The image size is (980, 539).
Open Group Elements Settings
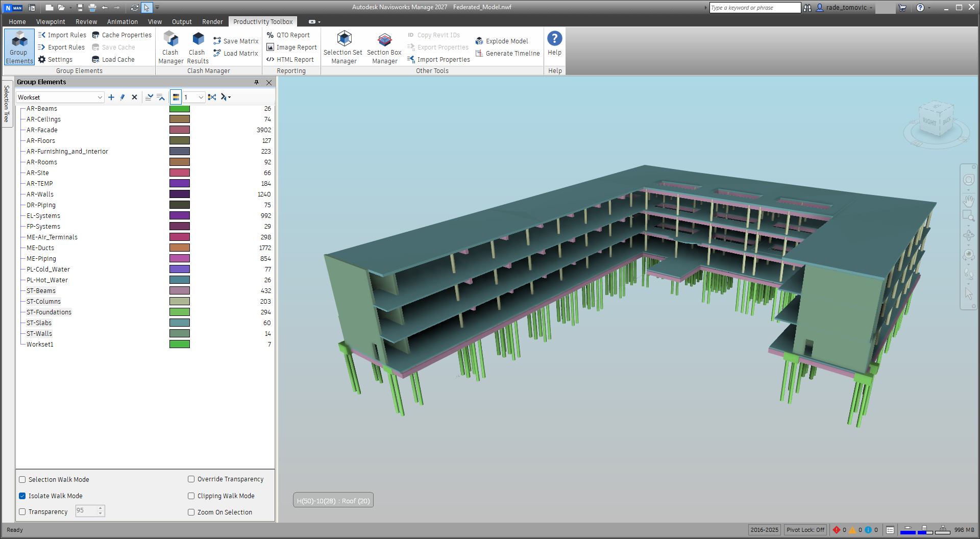point(56,59)
